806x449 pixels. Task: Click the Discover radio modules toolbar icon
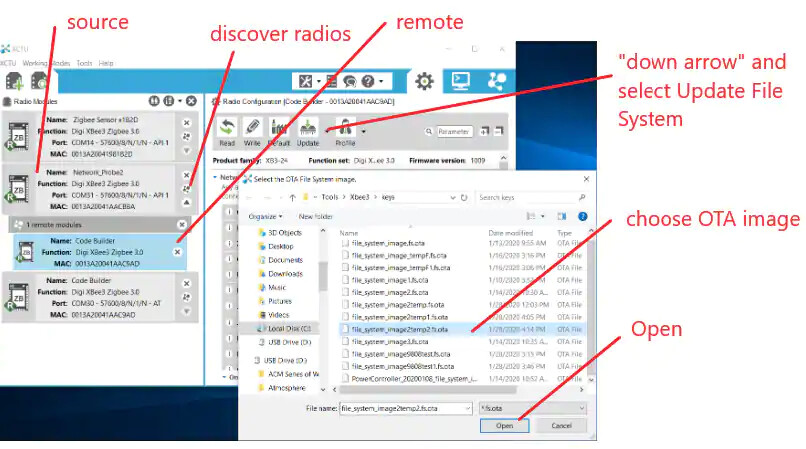(39, 81)
